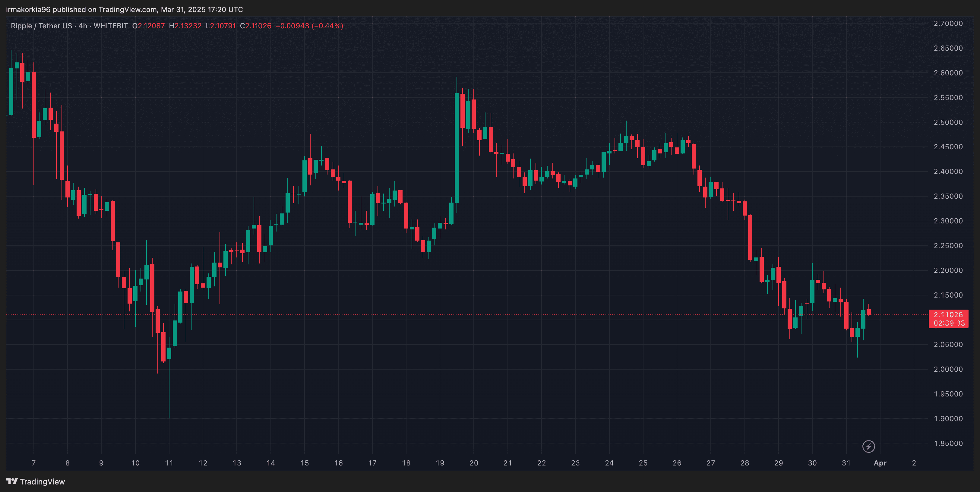Click the 1.95000 price axis label

(x=948, y=394)
